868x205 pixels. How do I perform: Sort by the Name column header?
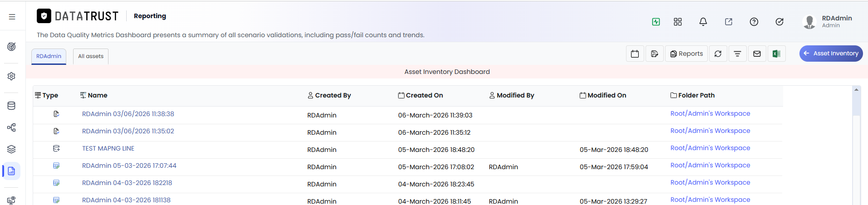94,95
